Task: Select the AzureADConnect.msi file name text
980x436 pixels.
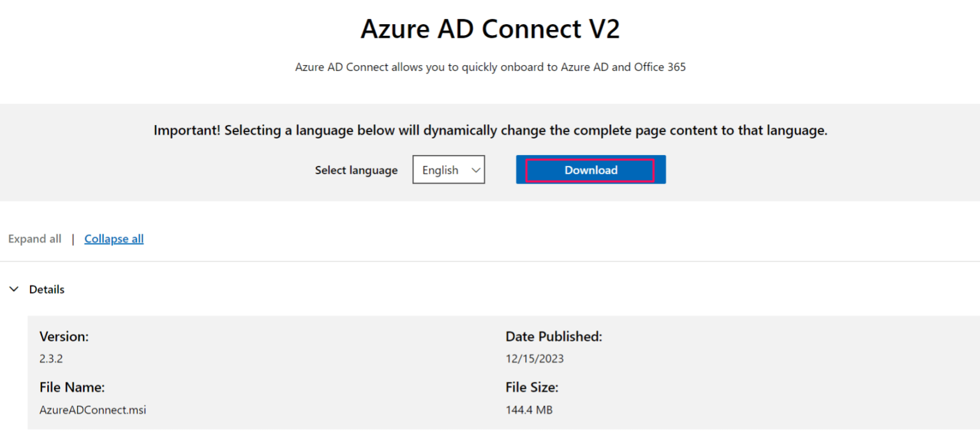Action: [x=93, y=409]
